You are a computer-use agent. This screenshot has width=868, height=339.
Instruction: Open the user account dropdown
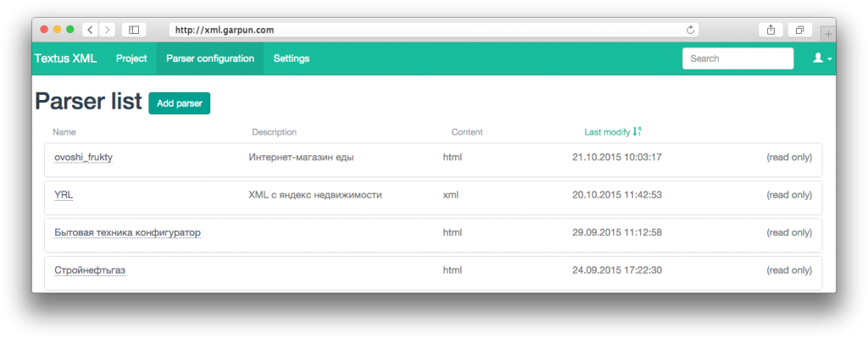[821, 58]
